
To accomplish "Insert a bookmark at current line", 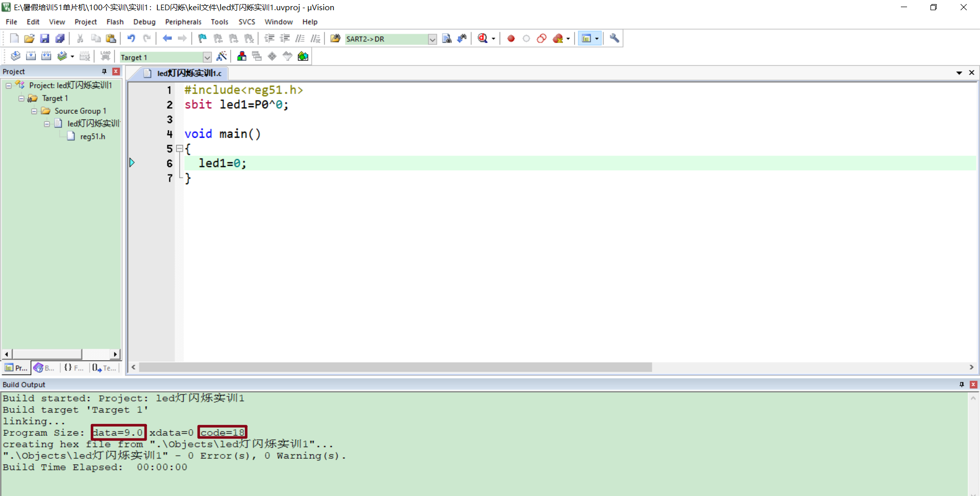I will click(202, 38).
